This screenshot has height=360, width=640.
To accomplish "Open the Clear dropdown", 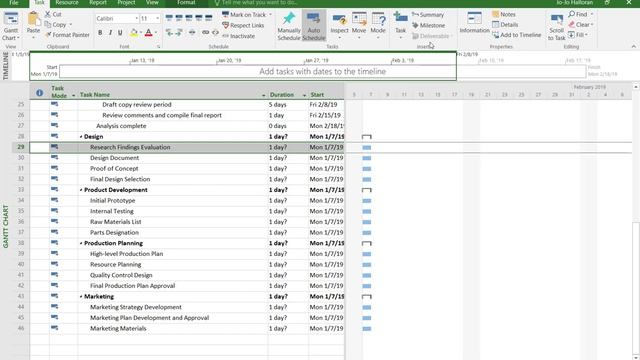I will click(x=580, y=24).
